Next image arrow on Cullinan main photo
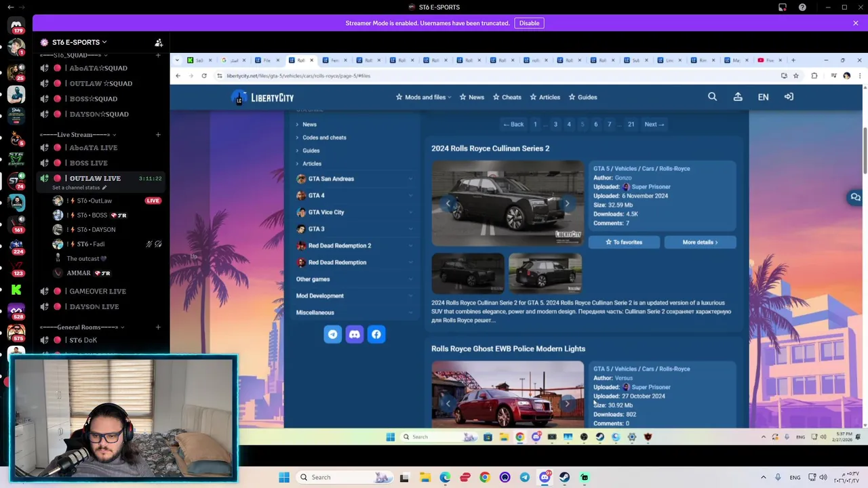 click(x=567, y=203)
